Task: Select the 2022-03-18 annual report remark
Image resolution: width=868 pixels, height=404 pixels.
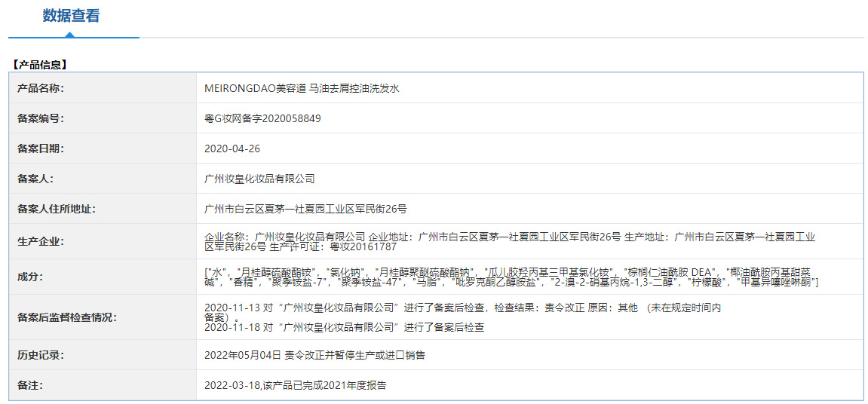Action: (x=295, y=385)
